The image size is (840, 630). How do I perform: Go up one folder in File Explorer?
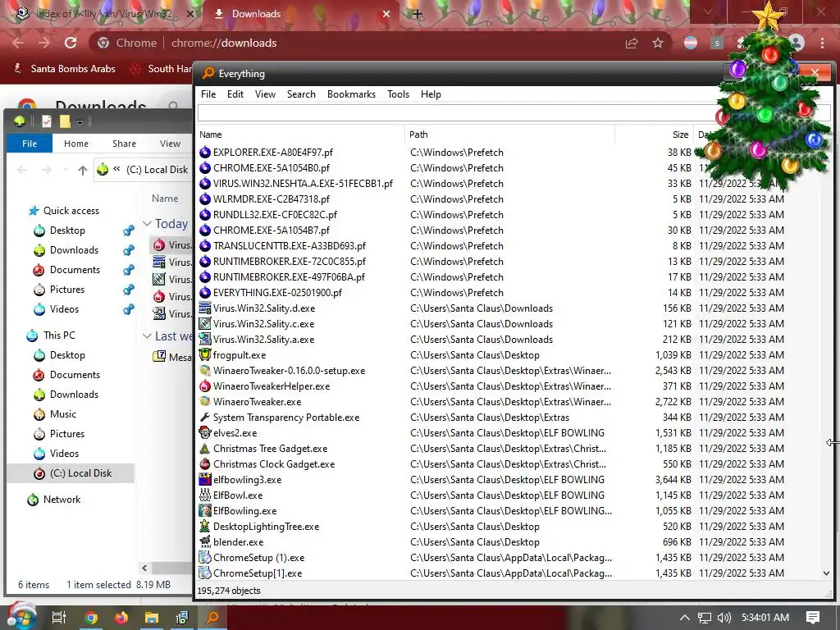(x=83, y=171)
